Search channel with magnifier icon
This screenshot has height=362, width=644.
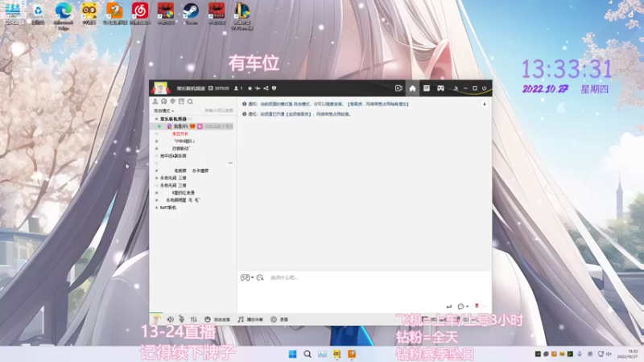coord(190,101)
